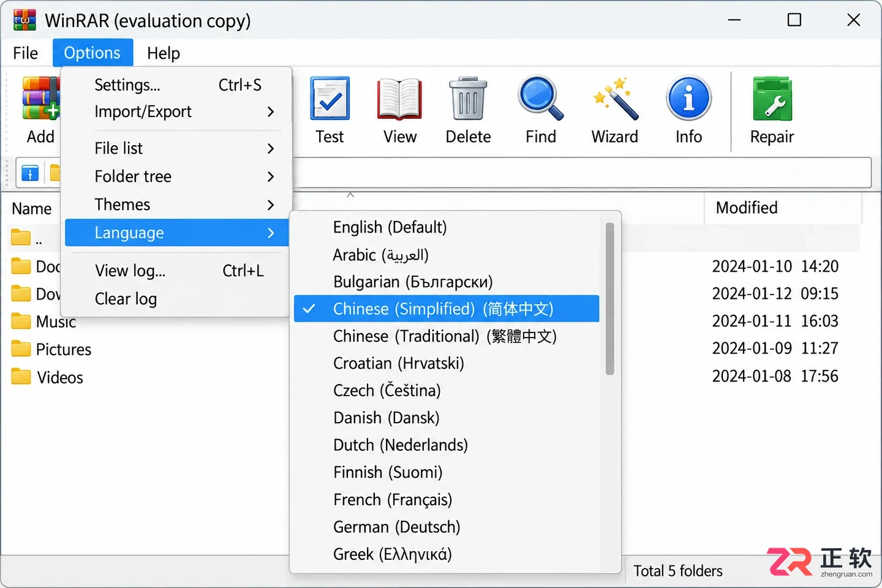The width and height of the screenshot is (882, 588).
Task: Launch the Find magnifier tool
Action: click(x=540, y=98)
